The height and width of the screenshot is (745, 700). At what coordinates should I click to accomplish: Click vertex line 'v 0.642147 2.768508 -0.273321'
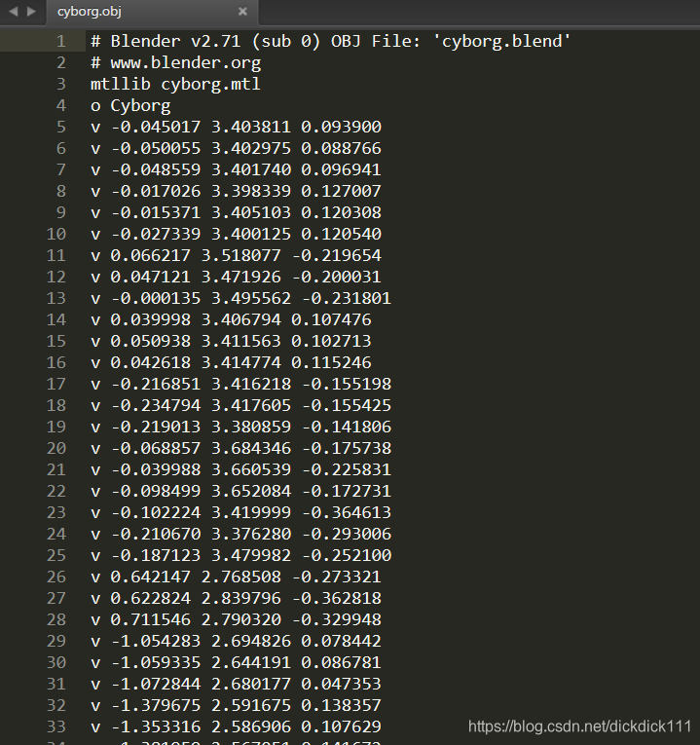point(236,577)
